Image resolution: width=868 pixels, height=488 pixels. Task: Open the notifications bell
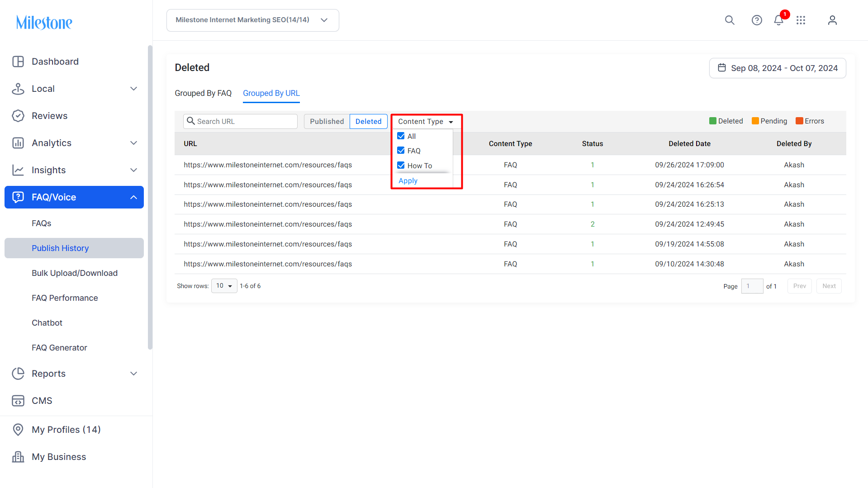point(778,20)
